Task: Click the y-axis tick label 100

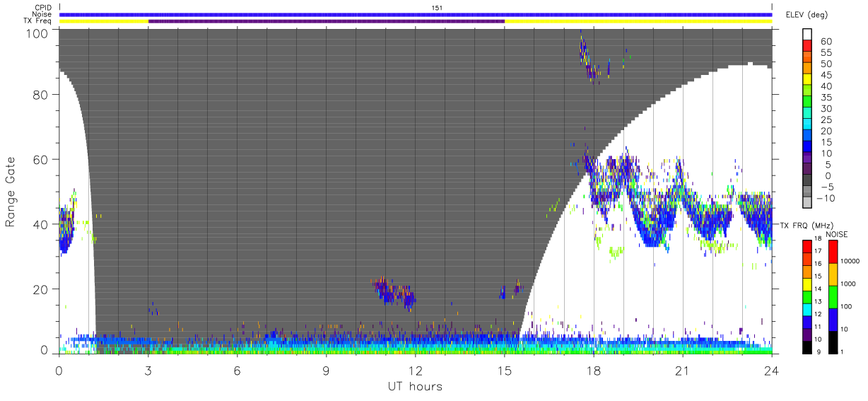Action: click(x=35, y=33)
